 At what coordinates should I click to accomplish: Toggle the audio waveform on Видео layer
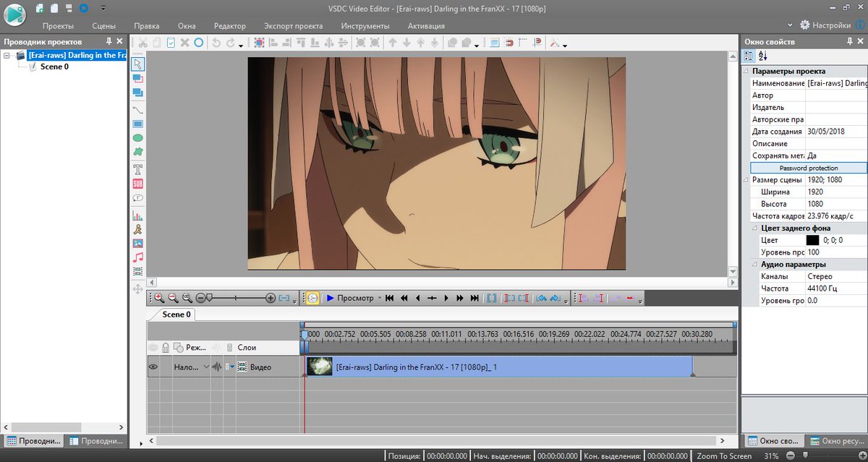[216, 367]
